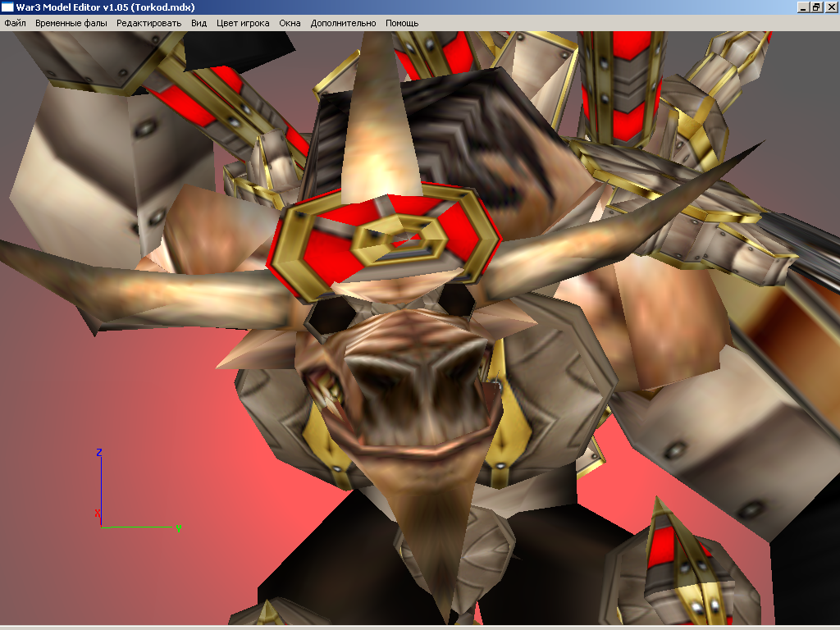Open the Временные фалы menu

click(x=71, y=23)
